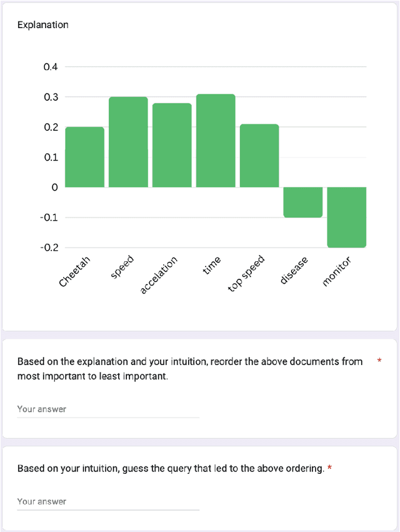Screen dimensions: 400x532
Task: Click the answer field for the reordering question
Action: pos(106,409)
